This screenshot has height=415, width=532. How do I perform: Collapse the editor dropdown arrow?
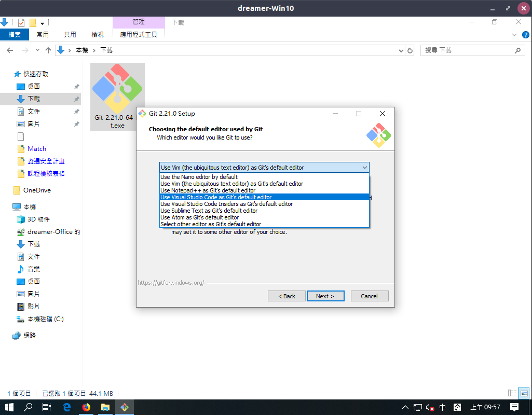click(364, 168)
